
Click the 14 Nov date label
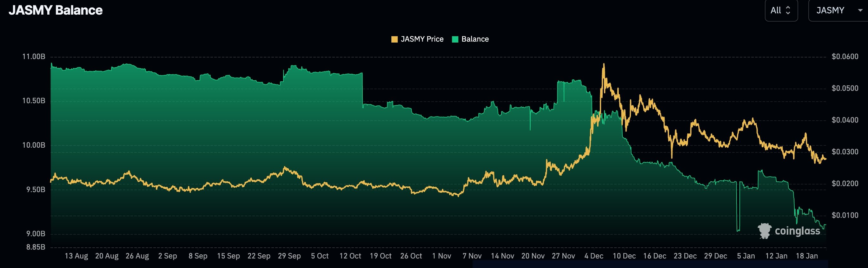click(502, 256)
